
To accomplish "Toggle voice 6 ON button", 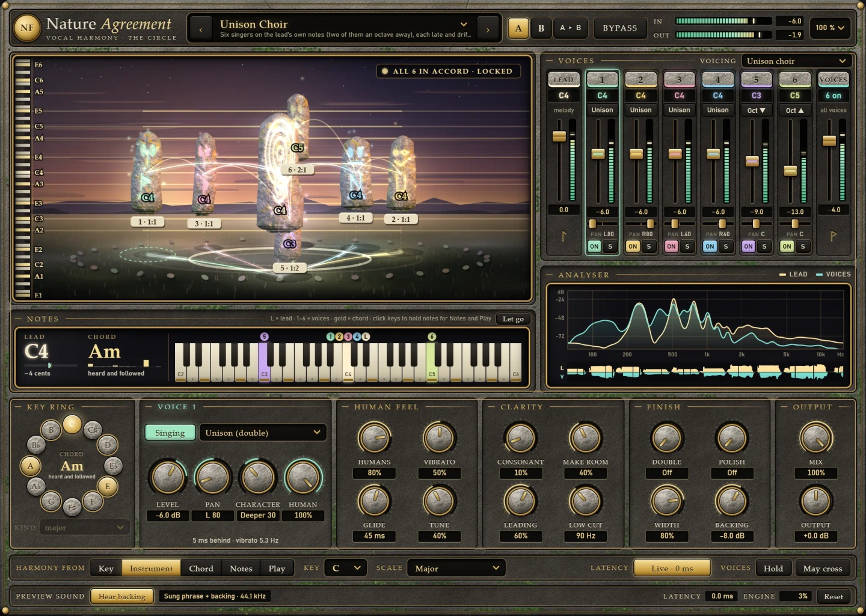I will [x=787, y=246].
